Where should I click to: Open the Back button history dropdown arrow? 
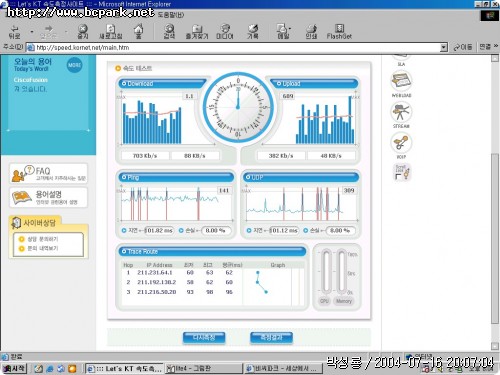coord(32,32)
